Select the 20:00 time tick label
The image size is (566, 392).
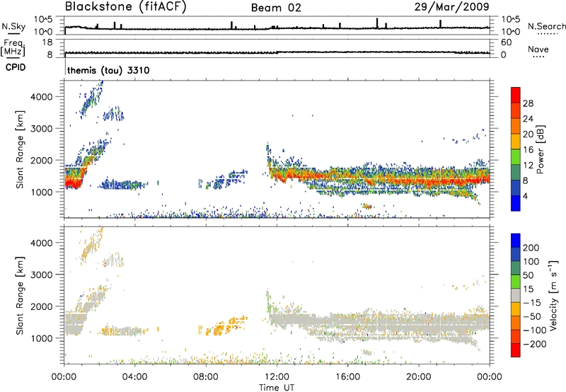pos(418,377)
